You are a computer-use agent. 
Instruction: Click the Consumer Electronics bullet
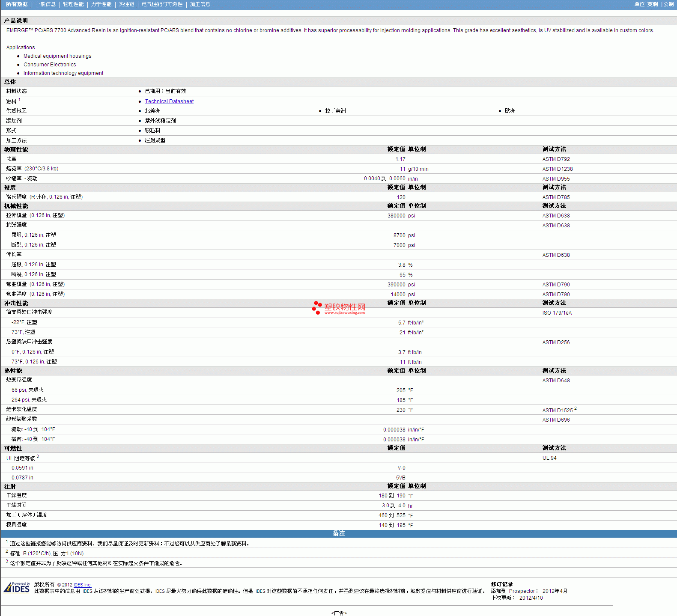point(50,65)
